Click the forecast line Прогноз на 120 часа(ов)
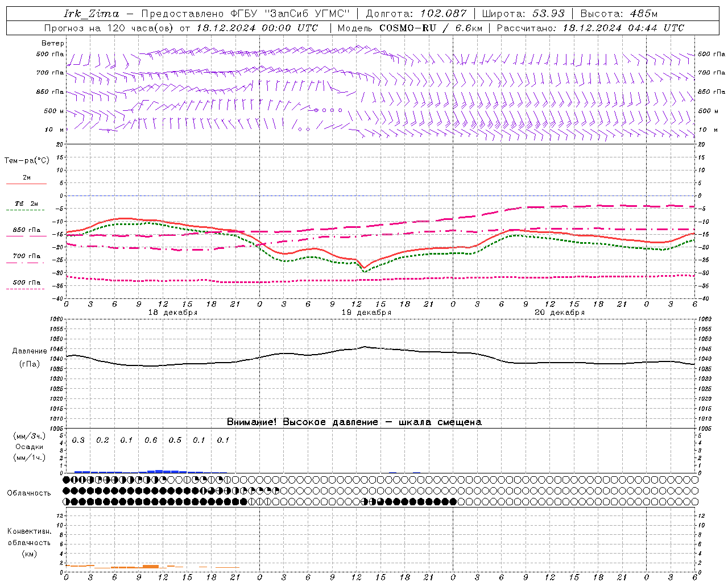The image size is (728, 582). click(110, 28)
